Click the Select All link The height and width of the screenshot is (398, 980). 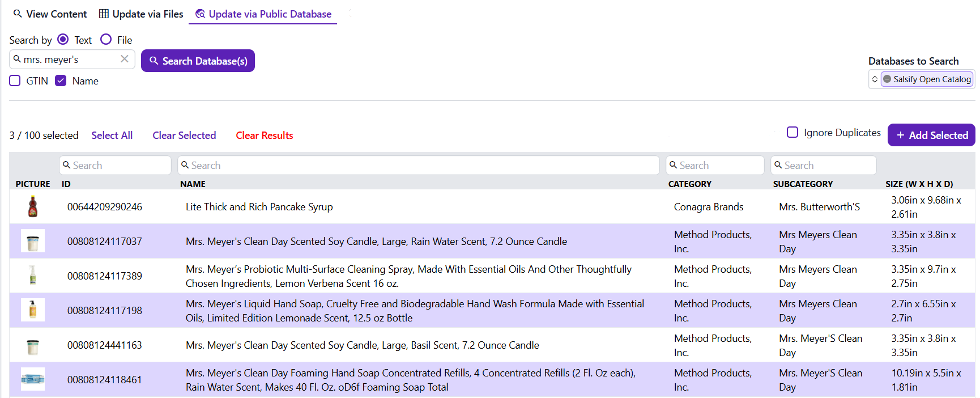112,136
